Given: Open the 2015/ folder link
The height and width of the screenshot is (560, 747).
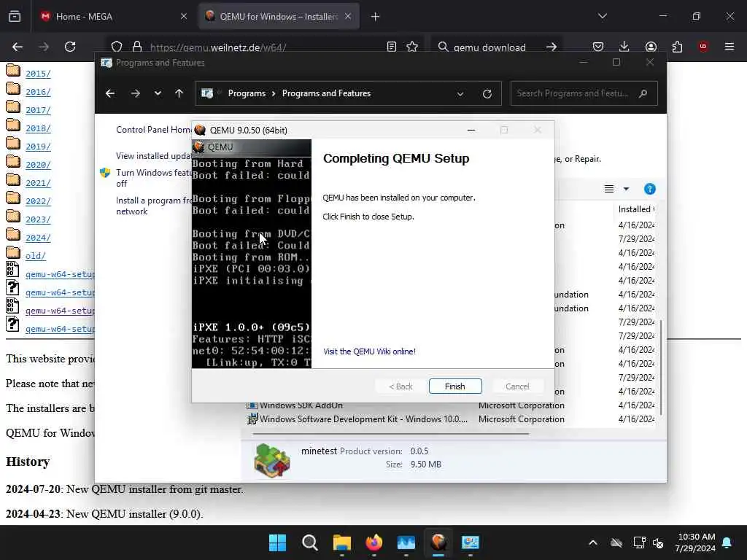Looking at the screenshot, I should [x=38, y=74].
